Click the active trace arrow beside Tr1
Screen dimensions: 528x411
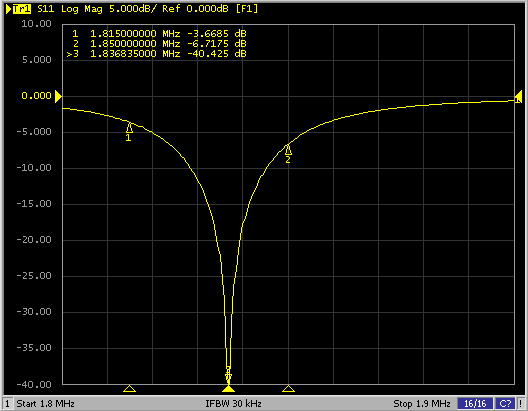tap(8, 9)
